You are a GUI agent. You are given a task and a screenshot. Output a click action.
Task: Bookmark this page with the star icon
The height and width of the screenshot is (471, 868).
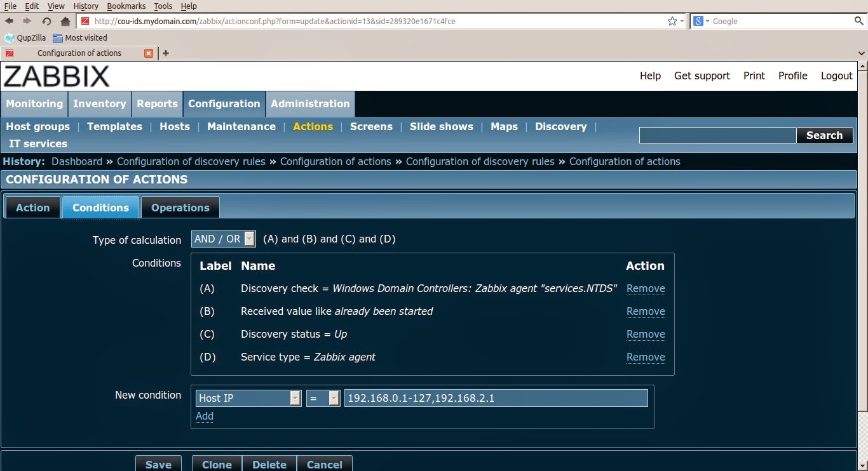(x=671, y=20)
